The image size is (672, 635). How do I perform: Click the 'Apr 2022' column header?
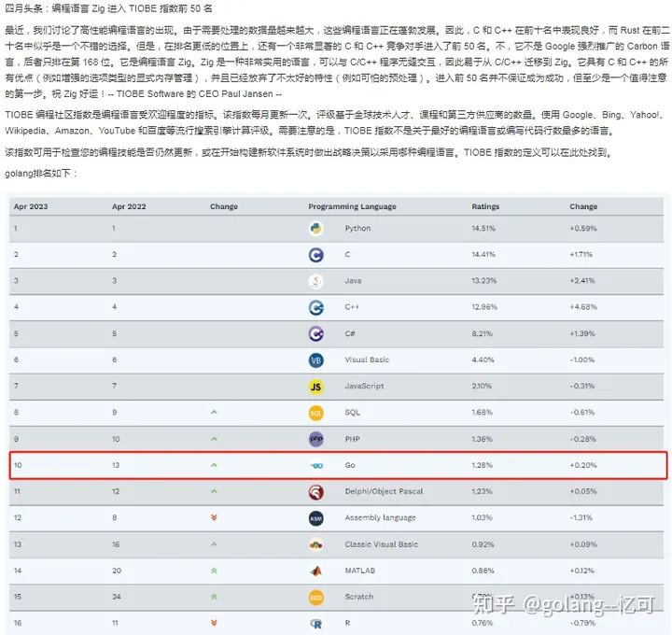[x=129, y=206]
